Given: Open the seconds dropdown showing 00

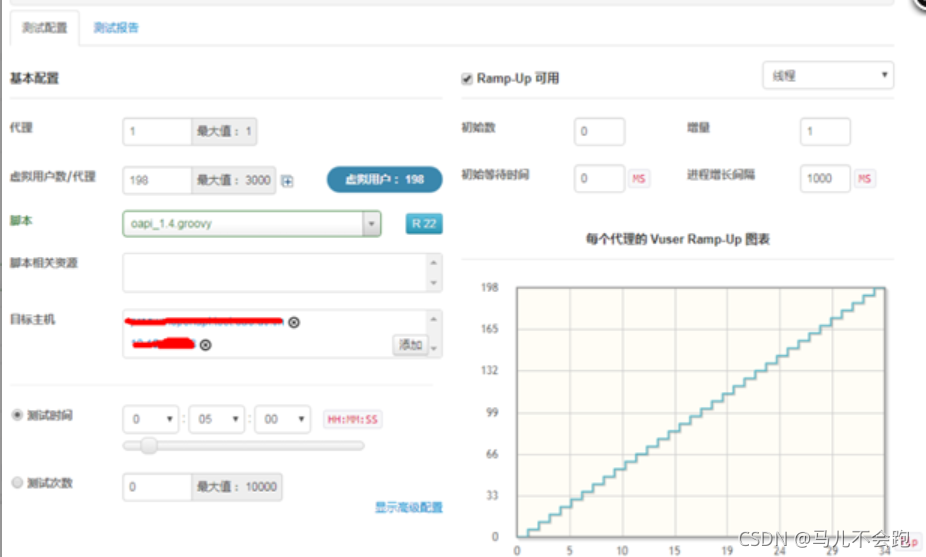Looking at the screenshot, I should pos(282,419).
